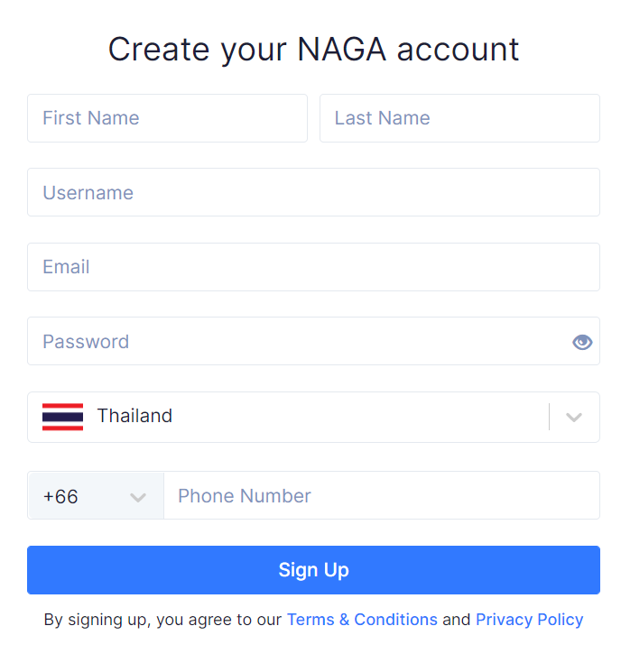Focus the Last Name field
Screen dimensions: 621x672
click(x=459, y=118)
